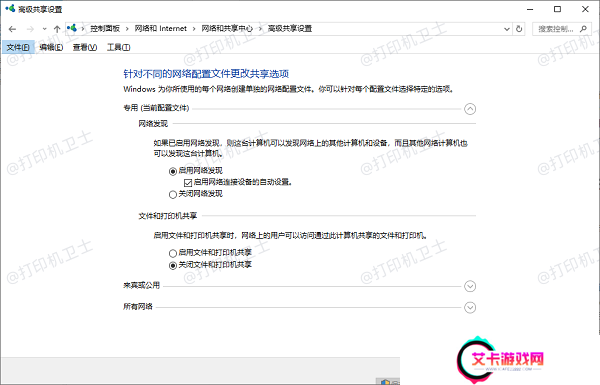Click the 网络发现 section label

click(153, 124)
